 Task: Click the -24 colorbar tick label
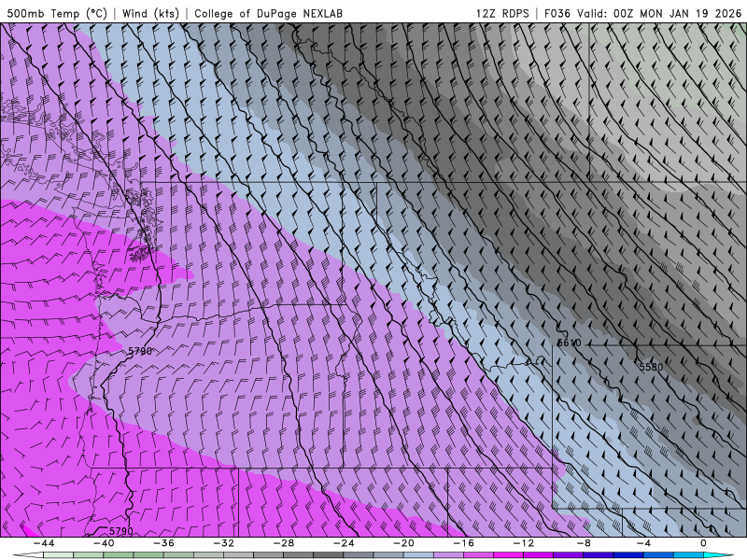pyautogui.click(x=344, y=543)
